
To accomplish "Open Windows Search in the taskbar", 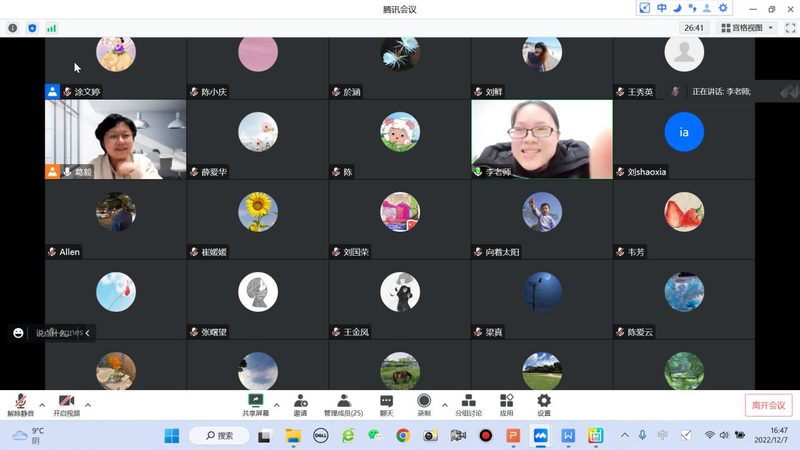I will [219, 436].
